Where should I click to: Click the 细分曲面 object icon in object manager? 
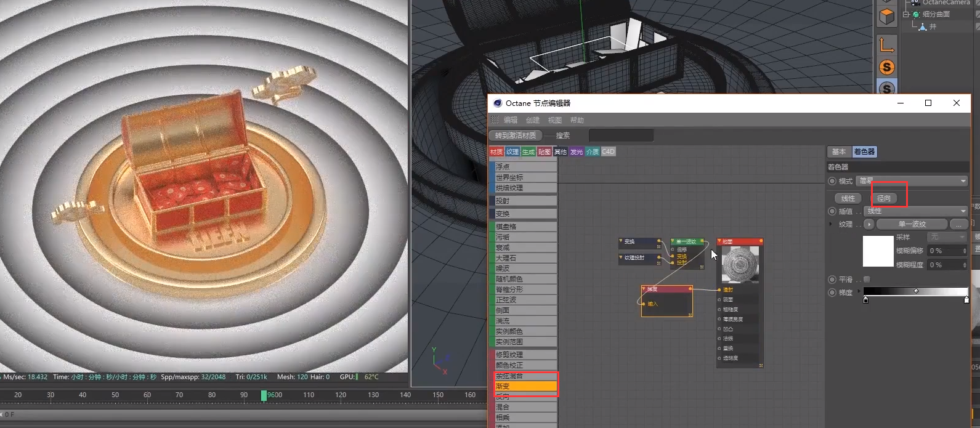916,14
